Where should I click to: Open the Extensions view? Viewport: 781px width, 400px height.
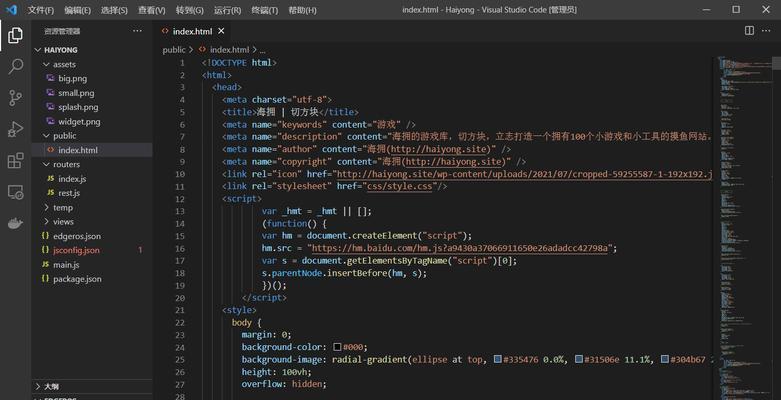click(x=15, y=160)
